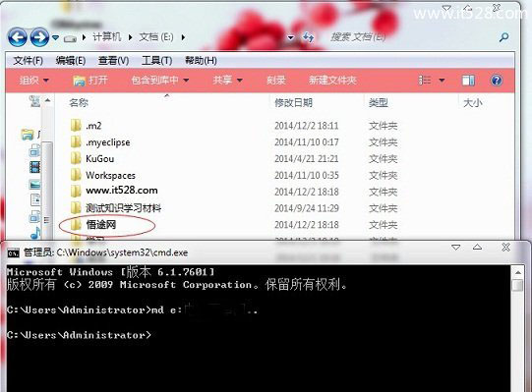This screenshot has width=532, height=392.
Task: Select the .myeclipse folder
Action: 108,142
